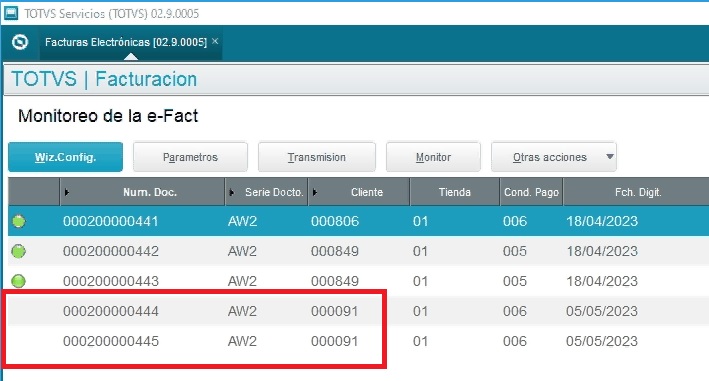709x381 pixels.
Task: Click client 000806 in first row
Action: click(335, 221)
